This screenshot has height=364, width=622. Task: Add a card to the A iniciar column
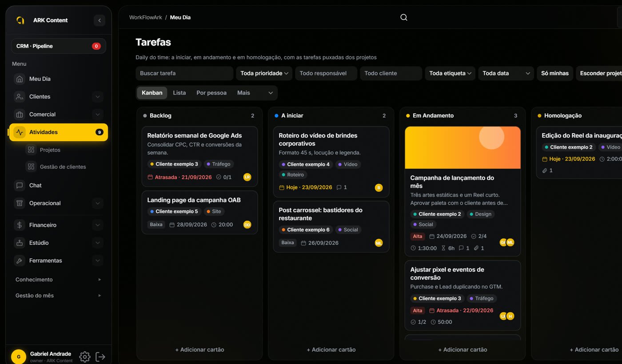point(331,350)
